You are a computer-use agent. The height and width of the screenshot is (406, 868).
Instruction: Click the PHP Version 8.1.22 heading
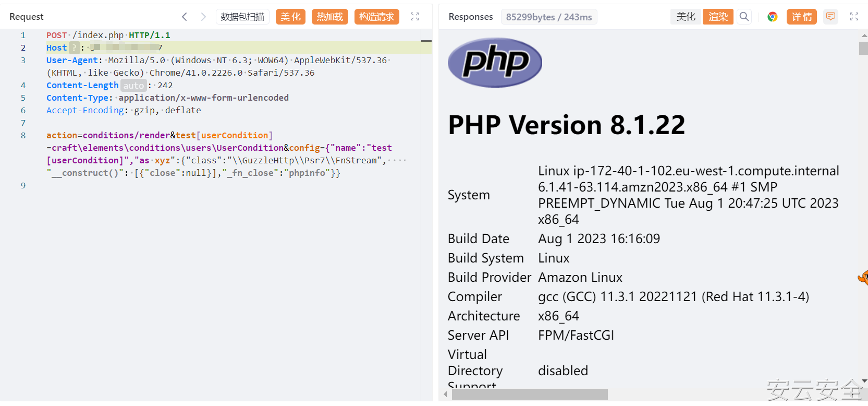tap(567, 125)
